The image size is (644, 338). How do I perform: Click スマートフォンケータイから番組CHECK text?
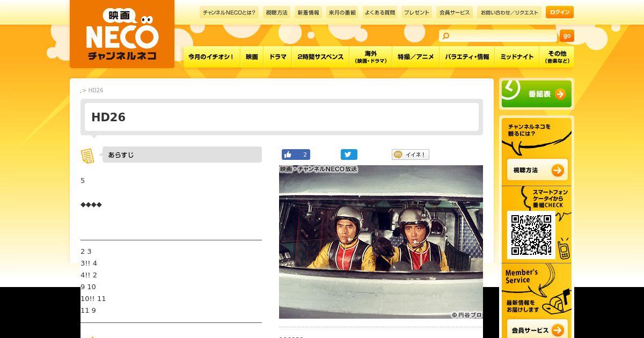point(550,199)
